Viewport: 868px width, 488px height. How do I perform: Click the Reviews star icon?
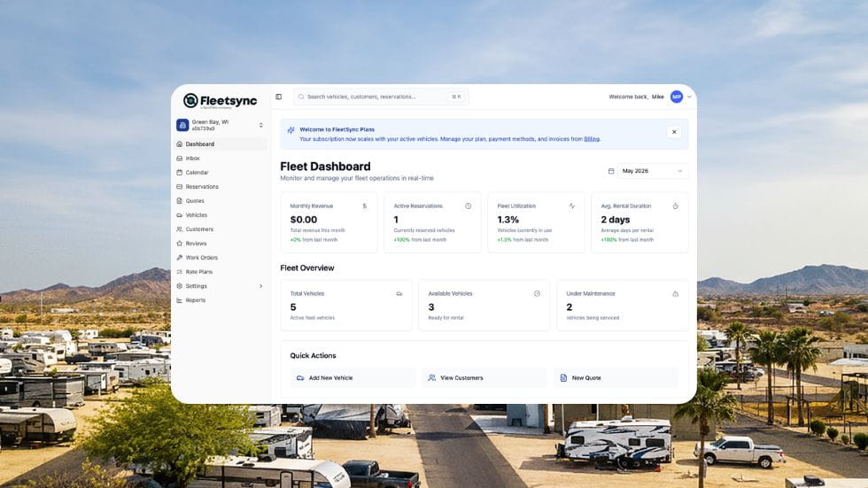[179, 244]
